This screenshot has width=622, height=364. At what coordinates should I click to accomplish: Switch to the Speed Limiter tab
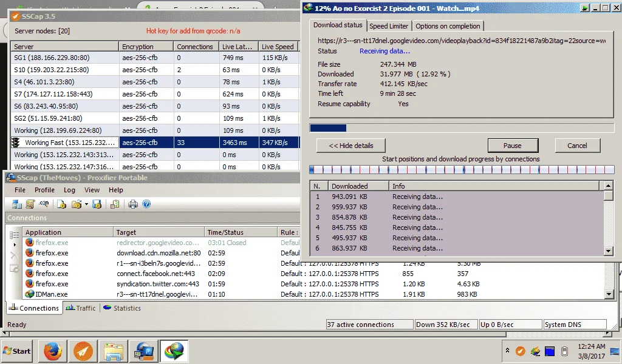click(x=389, y=25)
